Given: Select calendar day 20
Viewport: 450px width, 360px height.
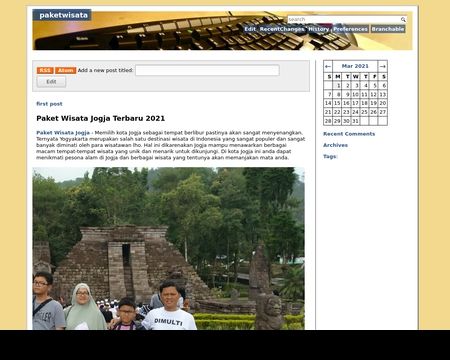Looking at the screenshot, I should (x=383, y=103).
